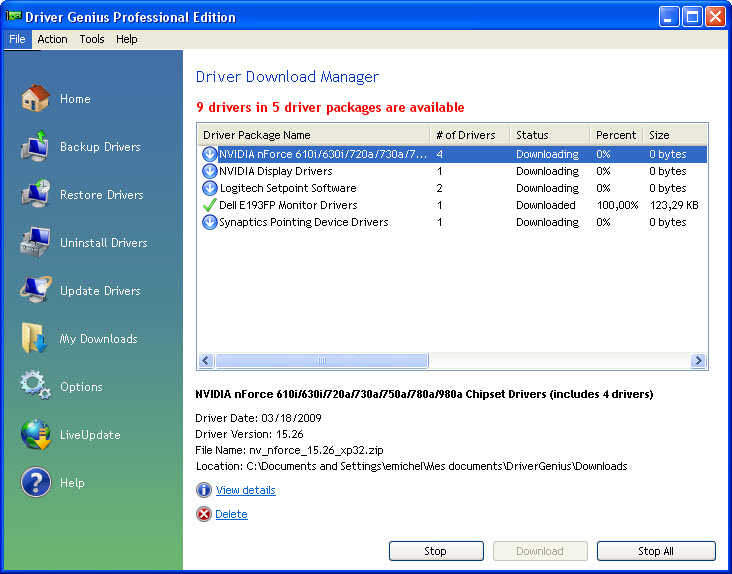
Task: Click the Restore Drivers clock icon
Action: 35,194
